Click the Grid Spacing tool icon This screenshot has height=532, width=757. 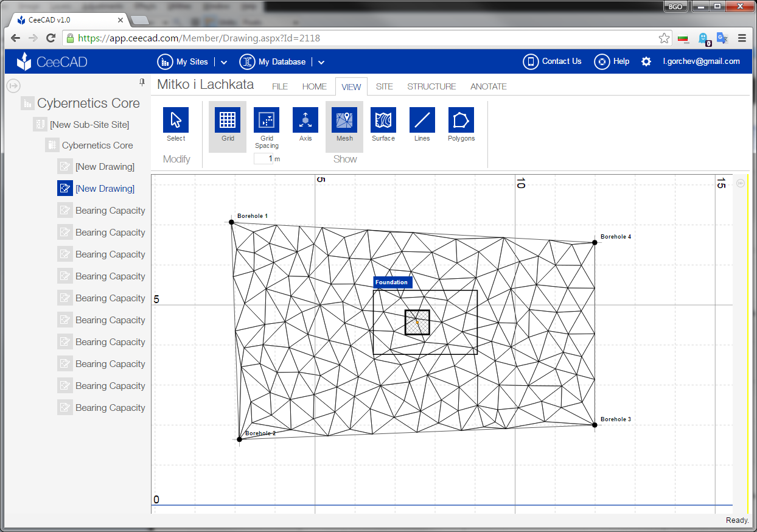(x=267, y=120)
